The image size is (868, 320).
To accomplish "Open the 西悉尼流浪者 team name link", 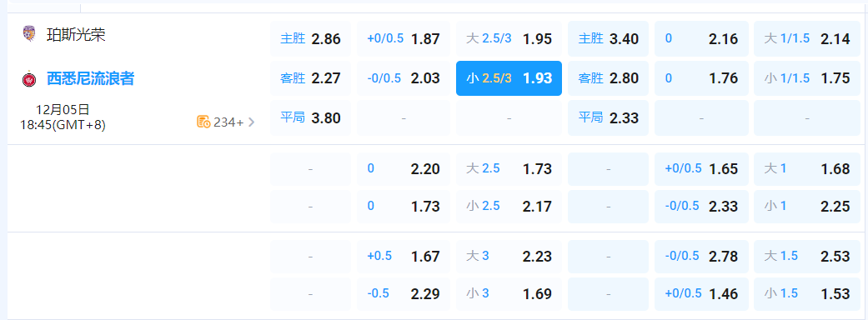I will [90, 78].
